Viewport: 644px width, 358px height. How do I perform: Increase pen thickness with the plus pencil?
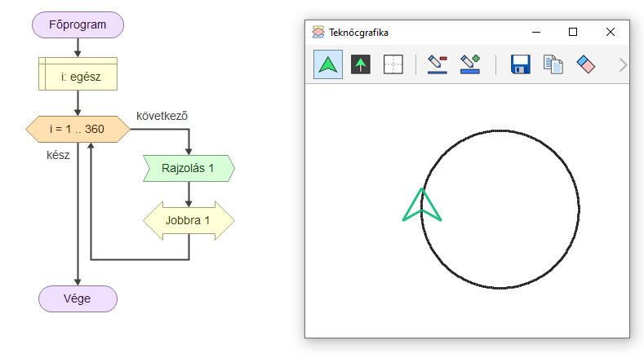(469, 64)
